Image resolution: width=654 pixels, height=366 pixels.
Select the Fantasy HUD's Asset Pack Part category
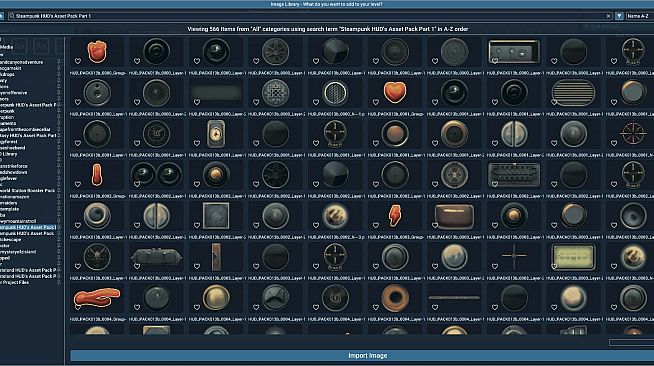(28, 135)
